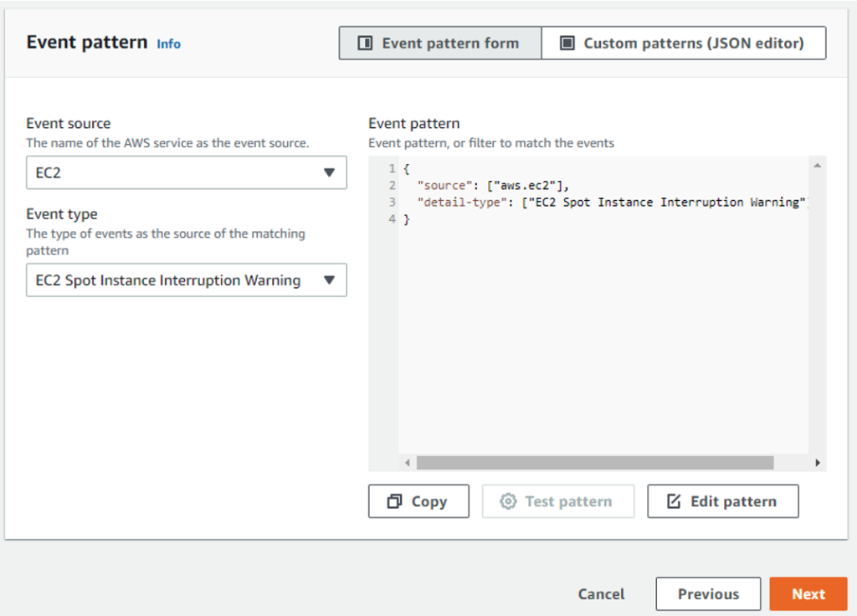The width and height of the screenshot is (857, 616).
Task: Open the Event source dropdown
Action: click(x=186, y=172)
